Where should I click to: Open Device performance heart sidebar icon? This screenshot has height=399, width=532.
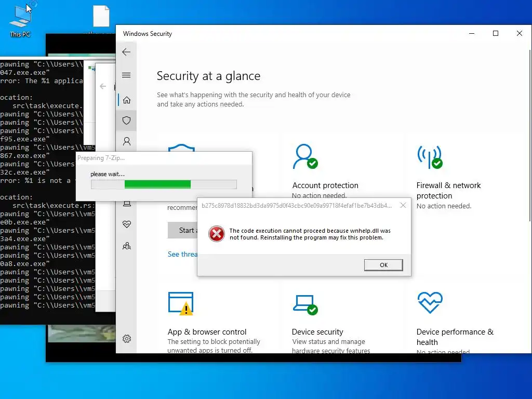pos(127,224)
